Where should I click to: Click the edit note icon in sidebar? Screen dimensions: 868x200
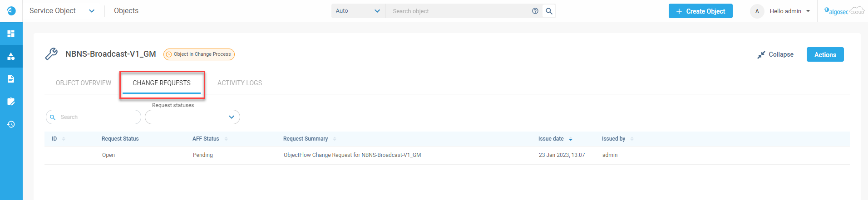[x=11, y=102]
